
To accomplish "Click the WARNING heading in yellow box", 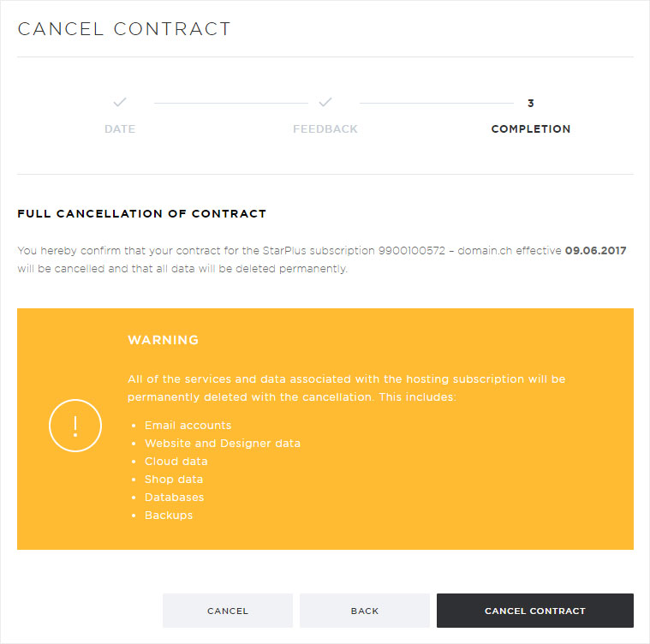I will [x=163, y=340].
